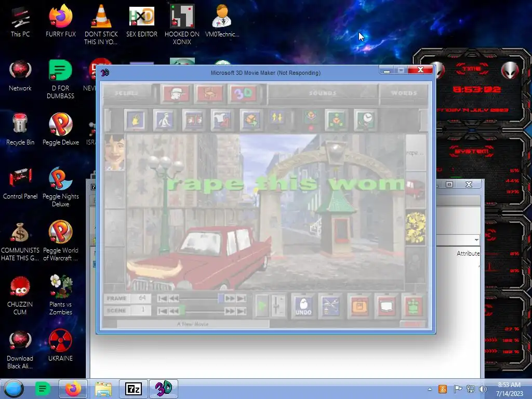The height and width of the screenshot is (399, 532).
Task: Show hidden tray icons arrow
Action: (430, 389)
